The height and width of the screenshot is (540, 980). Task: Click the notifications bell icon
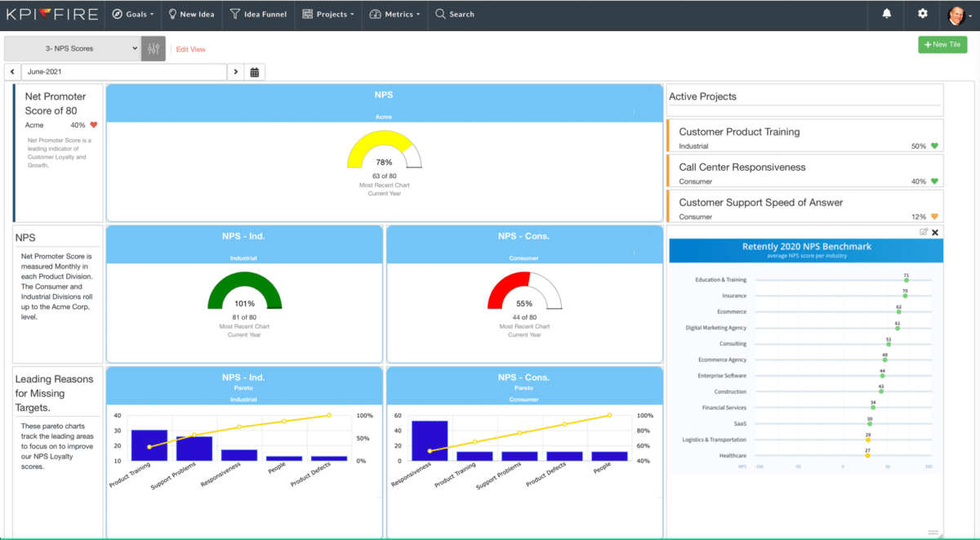(x=886, y=14)
